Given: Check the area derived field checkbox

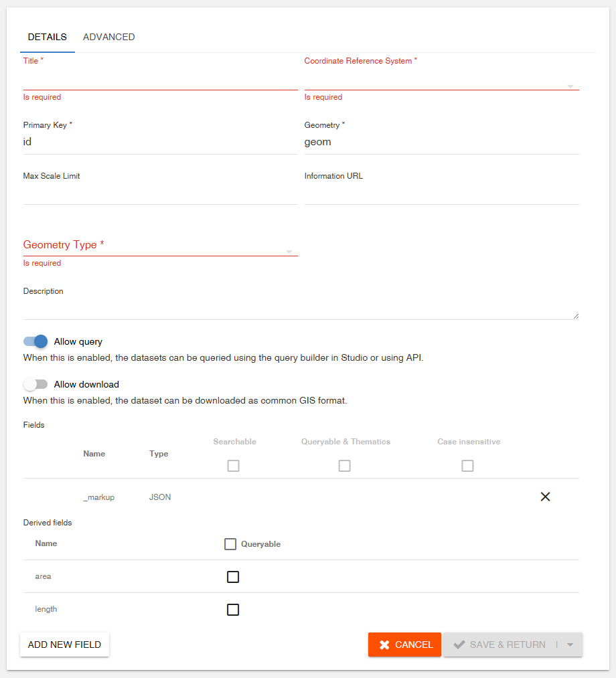Looking at the screenshot, I should pyautogui.click(x=232, y=576).
